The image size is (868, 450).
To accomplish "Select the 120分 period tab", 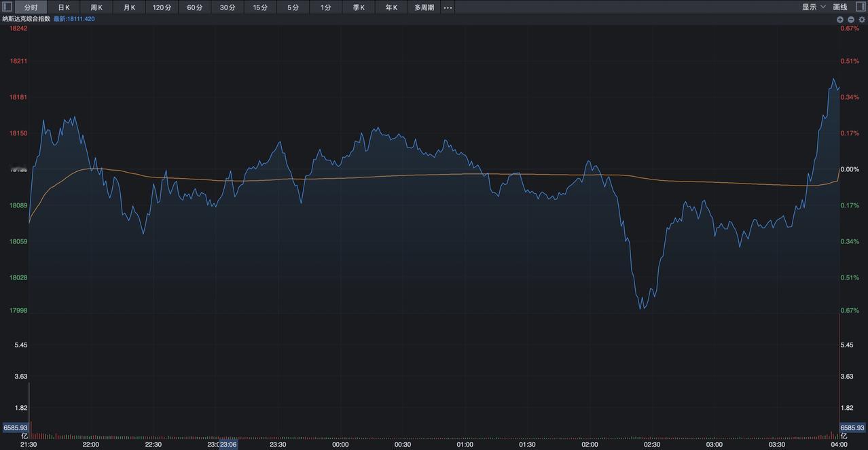I will coord(162,7).
